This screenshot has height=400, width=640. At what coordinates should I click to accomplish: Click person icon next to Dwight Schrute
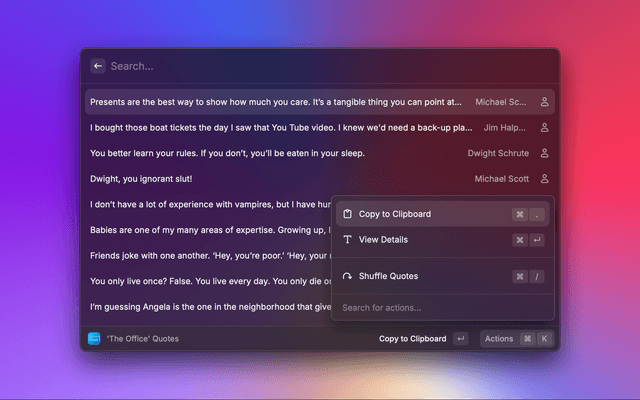(545, 154)
